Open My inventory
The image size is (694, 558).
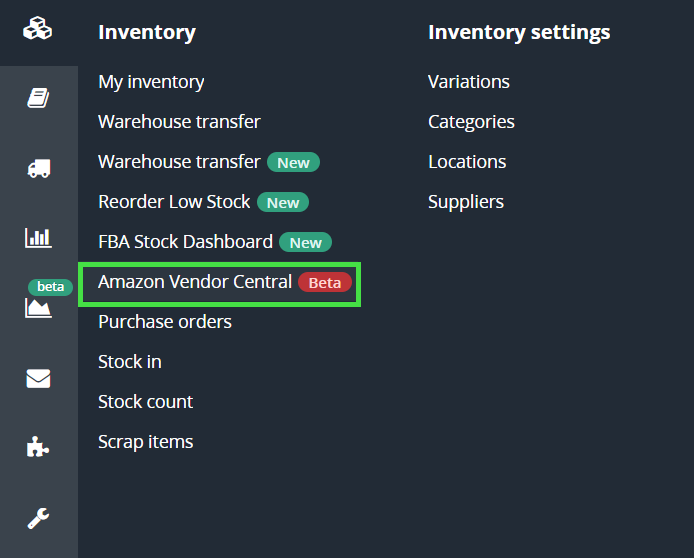pyautogui.click(x=151, y=82)
